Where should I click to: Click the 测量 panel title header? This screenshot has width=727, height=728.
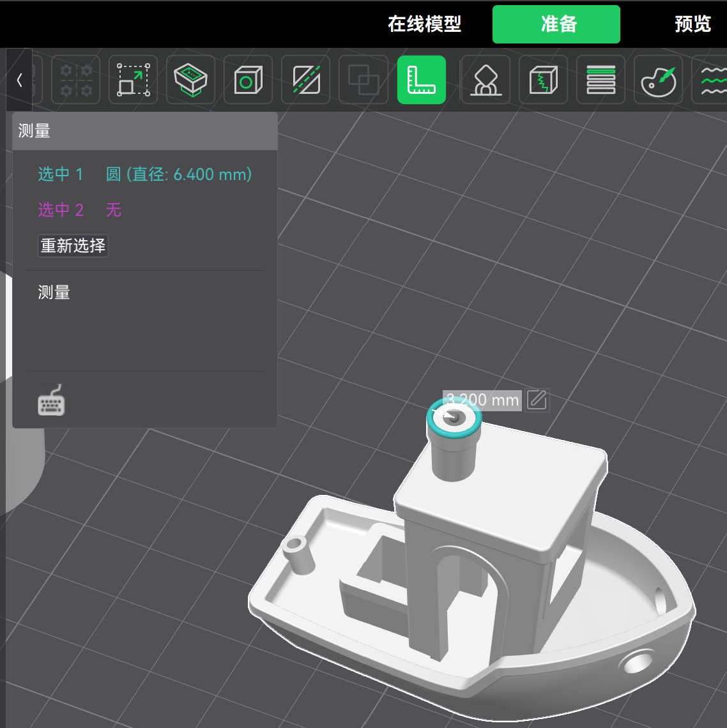click(145, 131)
